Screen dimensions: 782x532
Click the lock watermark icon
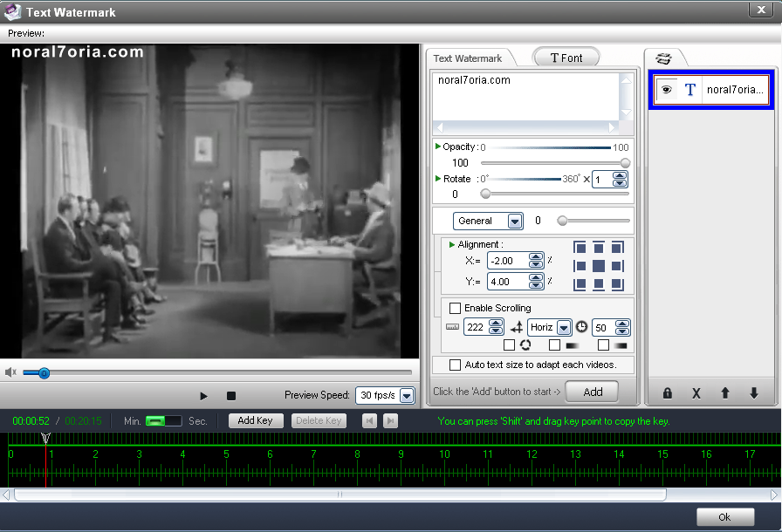(667, 393)
